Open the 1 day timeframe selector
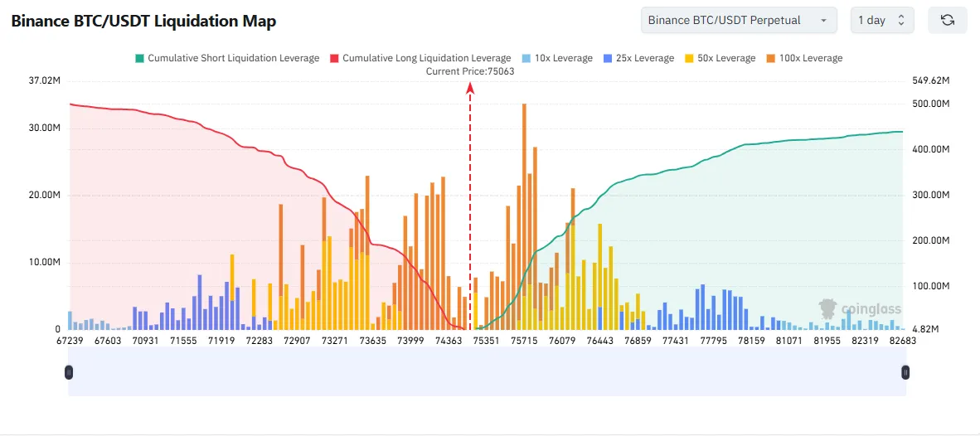980x436 pixels. [x=882, y=20]
